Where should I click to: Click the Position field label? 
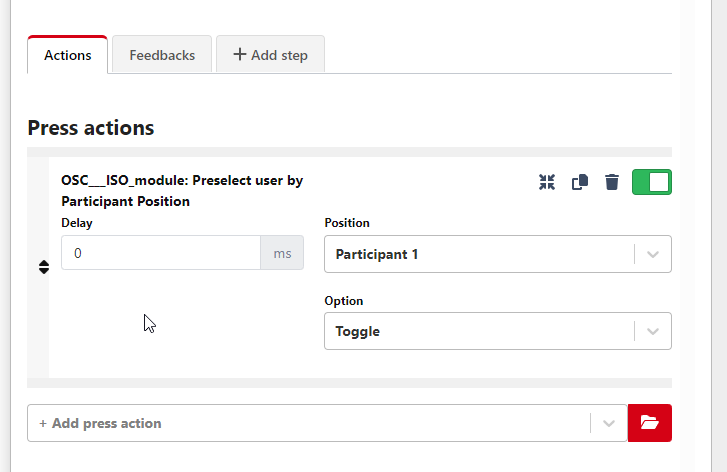347,223
